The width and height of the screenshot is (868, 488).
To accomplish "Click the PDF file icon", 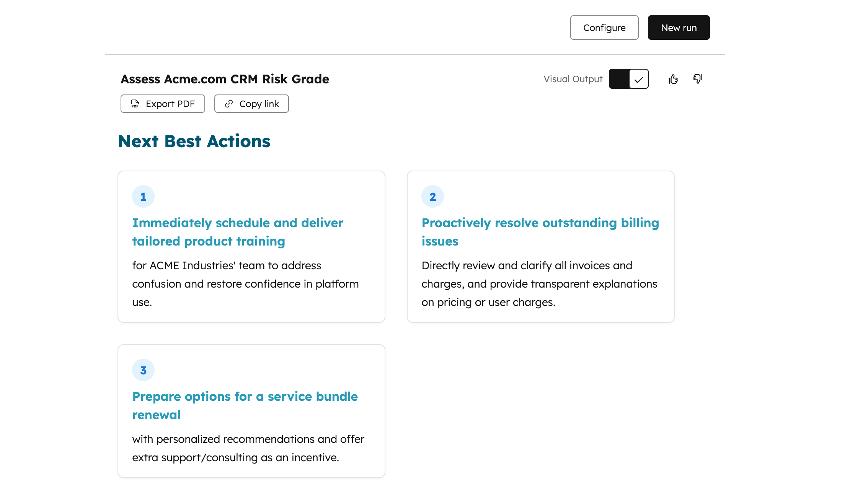I will point(135,104).
